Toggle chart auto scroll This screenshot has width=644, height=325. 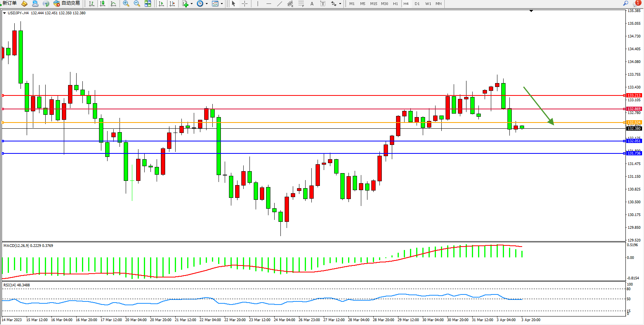161,4
